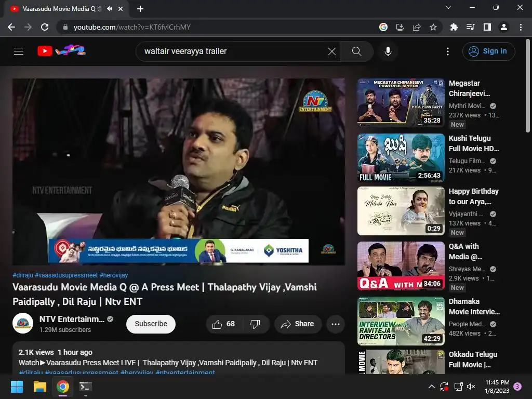Open NTV Entertainment channel avatar
Viewport: 532px width, 399px height.
point(23,323)
